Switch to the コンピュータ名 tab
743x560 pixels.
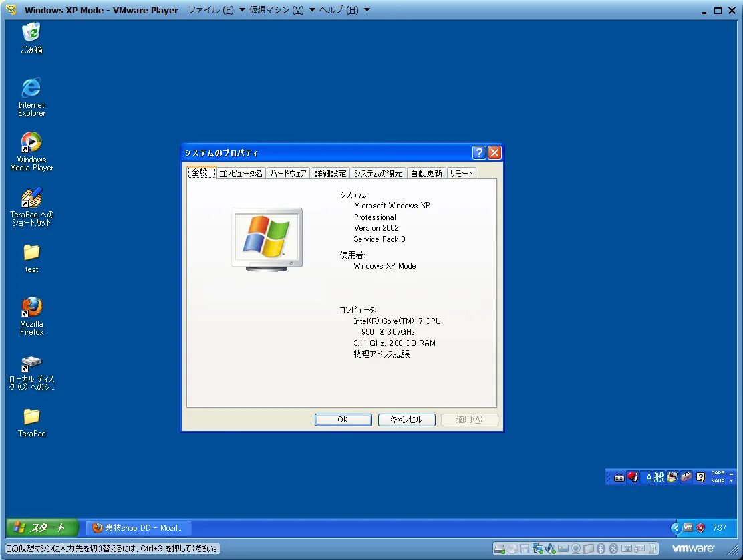tap(241, 173)
